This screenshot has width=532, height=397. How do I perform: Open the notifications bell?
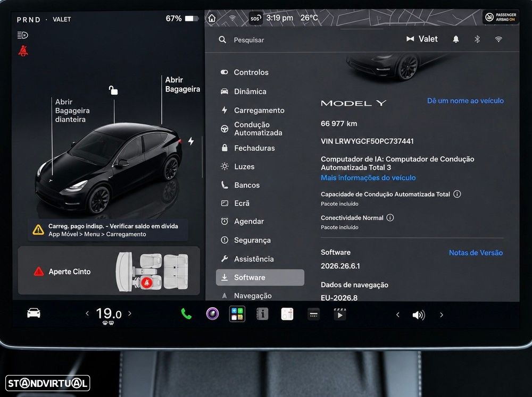point(456,39)
